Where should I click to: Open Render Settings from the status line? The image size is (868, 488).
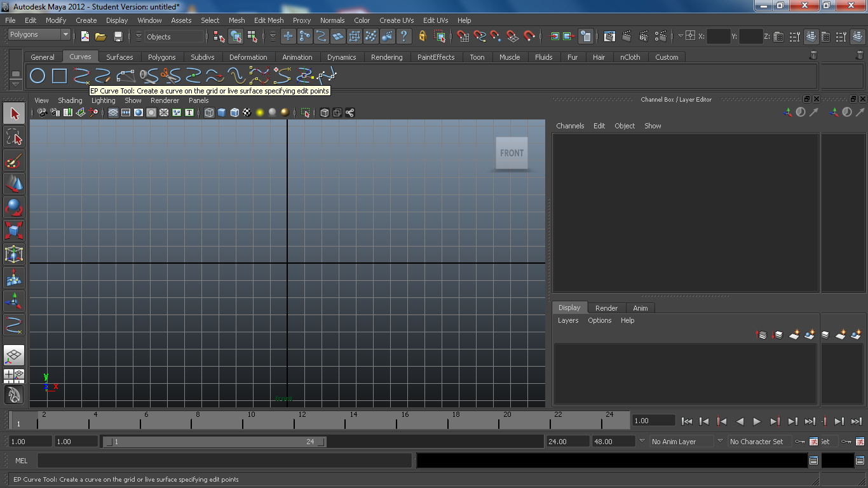pyautogui.click(x=661, y=36)
